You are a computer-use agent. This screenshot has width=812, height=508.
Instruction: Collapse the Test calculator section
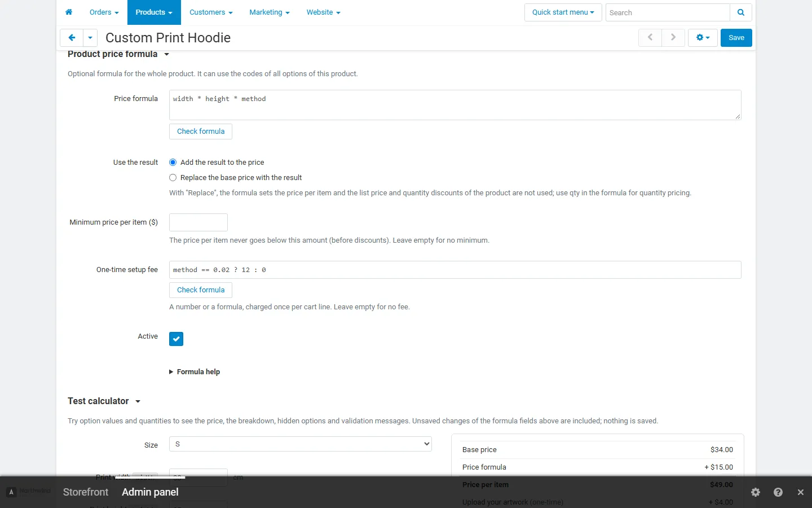[104, 401]
